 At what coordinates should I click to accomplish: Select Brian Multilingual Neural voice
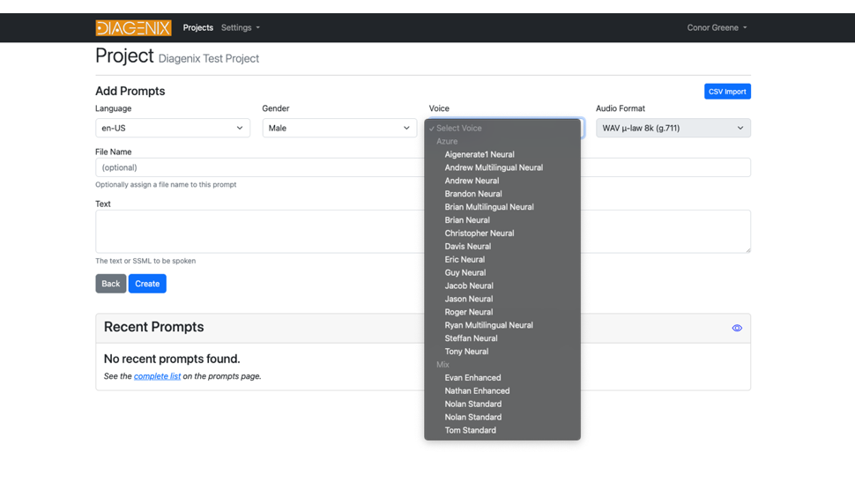[x=502, y=206]
